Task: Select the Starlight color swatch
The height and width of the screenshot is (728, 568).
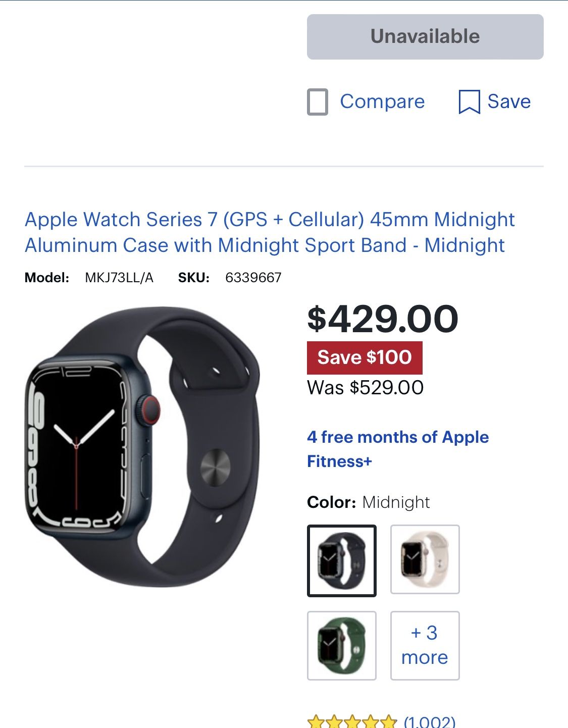Action: click(425, 559)
